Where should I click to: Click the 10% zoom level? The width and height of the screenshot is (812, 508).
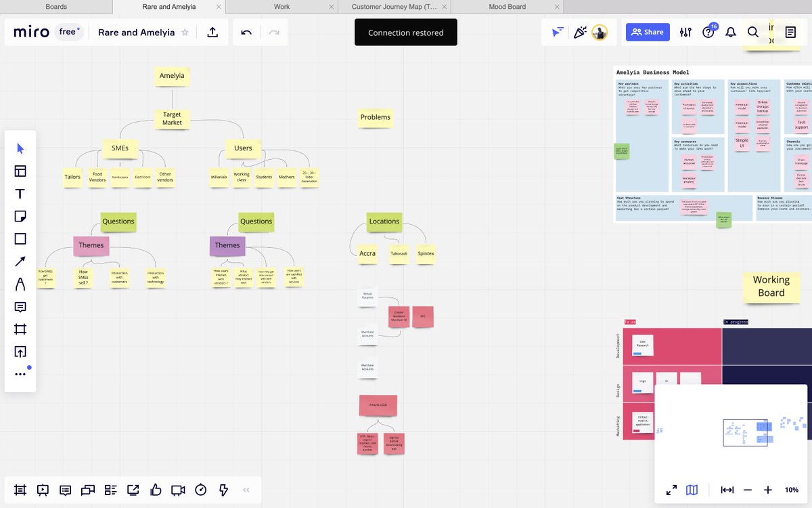792,490
